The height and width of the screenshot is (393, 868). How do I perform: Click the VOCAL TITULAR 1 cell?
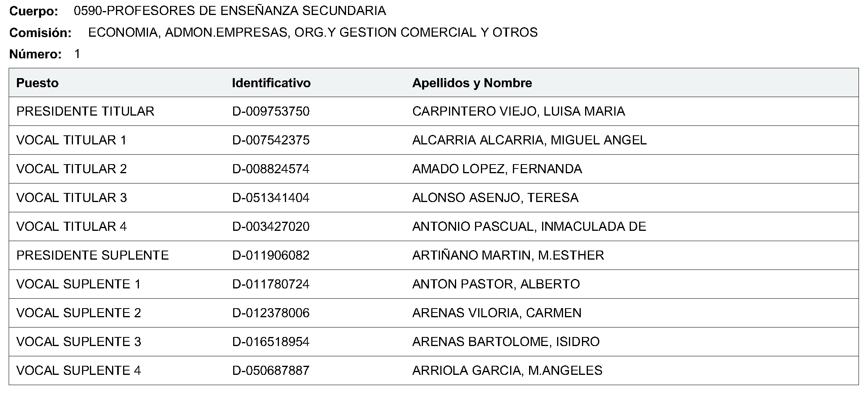click(71, 140)
